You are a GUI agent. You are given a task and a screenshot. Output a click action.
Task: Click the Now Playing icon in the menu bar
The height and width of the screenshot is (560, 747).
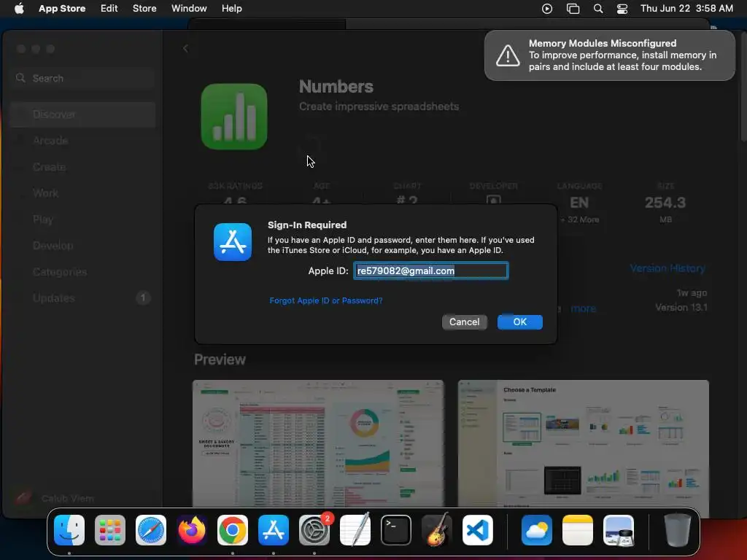[547, 9]
